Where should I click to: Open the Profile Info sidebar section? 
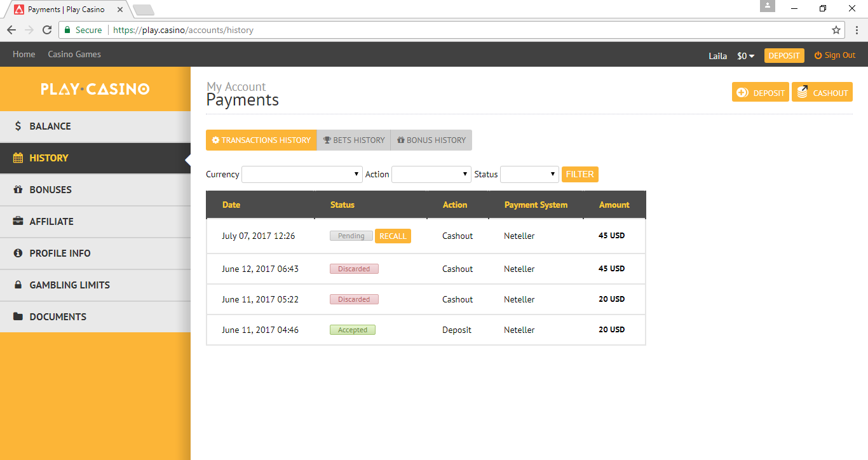[x=95, y=254]
